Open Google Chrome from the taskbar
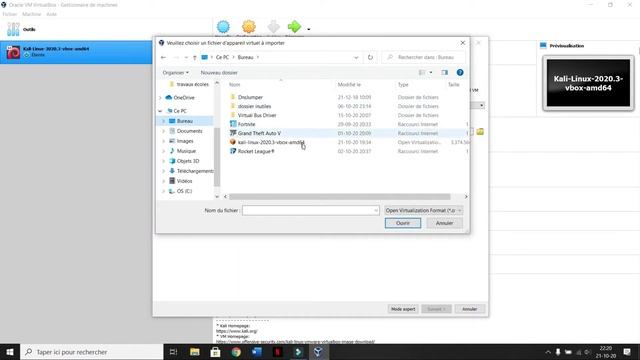The width and height of the screenshot is (640, 360). (236, 352)
